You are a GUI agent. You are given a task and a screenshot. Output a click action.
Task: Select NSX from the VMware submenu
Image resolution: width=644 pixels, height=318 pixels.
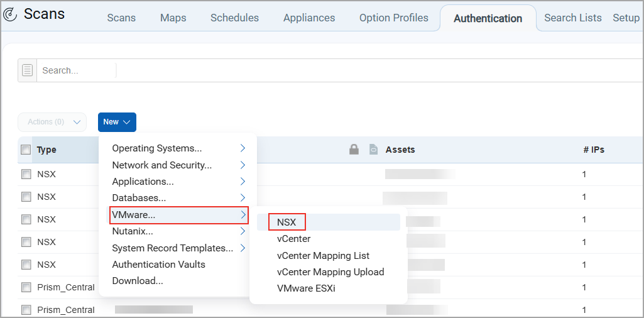coord(287,222)
